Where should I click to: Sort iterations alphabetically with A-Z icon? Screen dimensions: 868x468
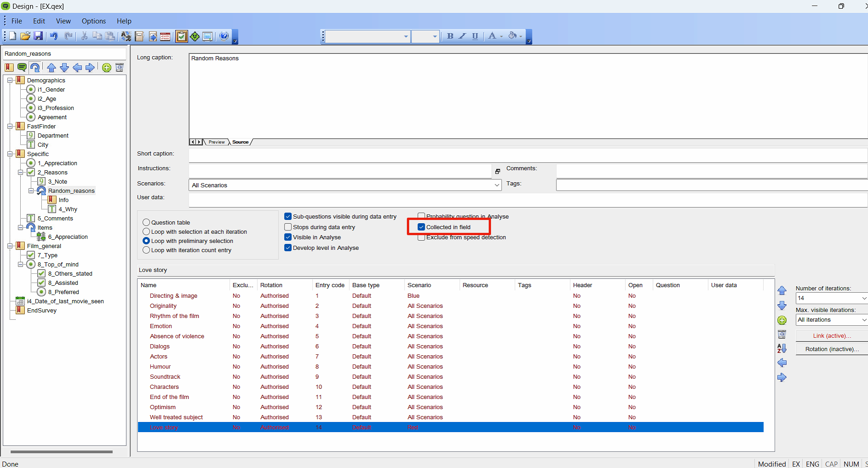pyautogui.click(x=782, y=348)
